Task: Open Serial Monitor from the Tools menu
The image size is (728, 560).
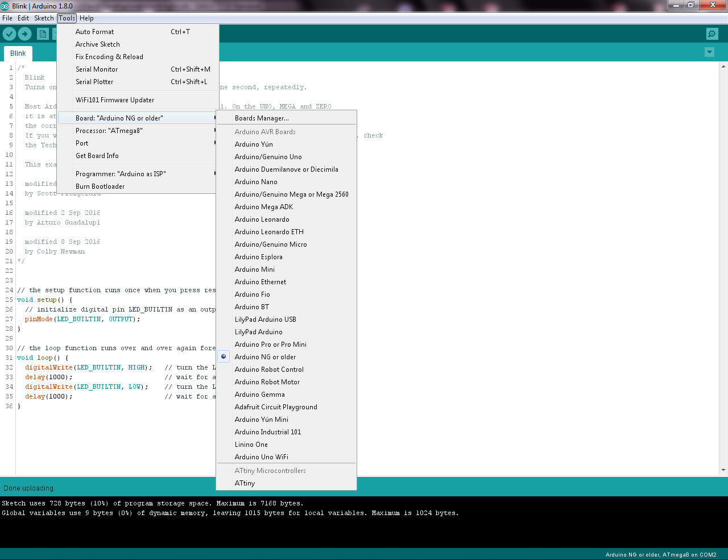Action: click(138, 69)
